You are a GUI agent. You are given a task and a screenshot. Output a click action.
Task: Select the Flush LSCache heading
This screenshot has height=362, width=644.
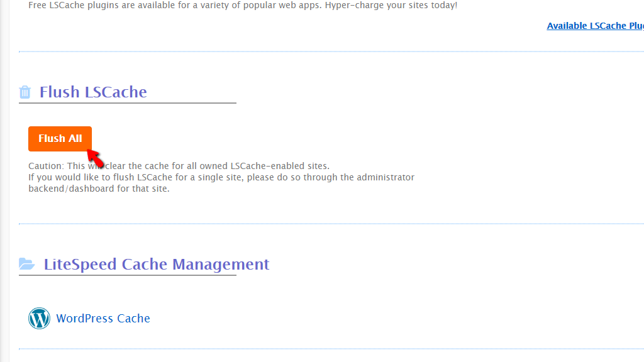click(x=93, y=92)
